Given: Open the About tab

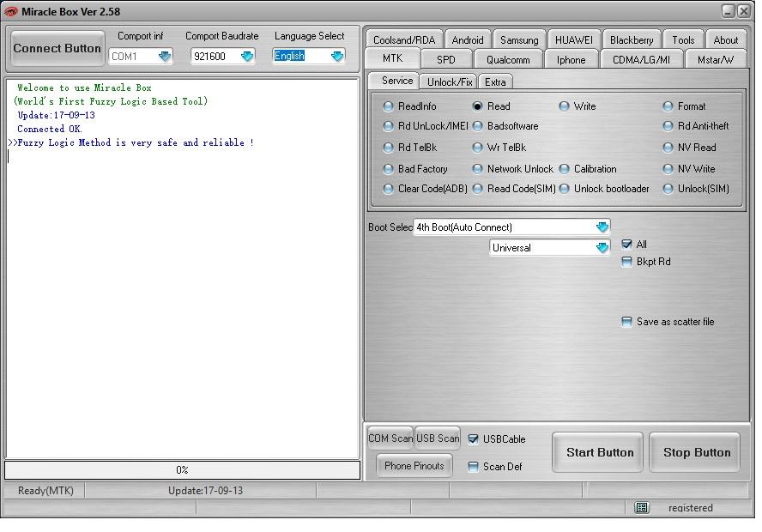Looking at the screenshot, I should (x=726, y=40).
